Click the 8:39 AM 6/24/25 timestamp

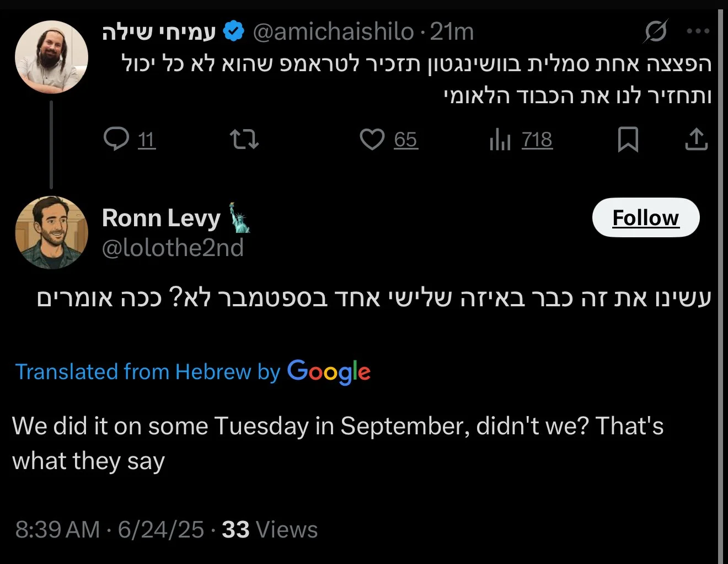(x=109, y=529)
